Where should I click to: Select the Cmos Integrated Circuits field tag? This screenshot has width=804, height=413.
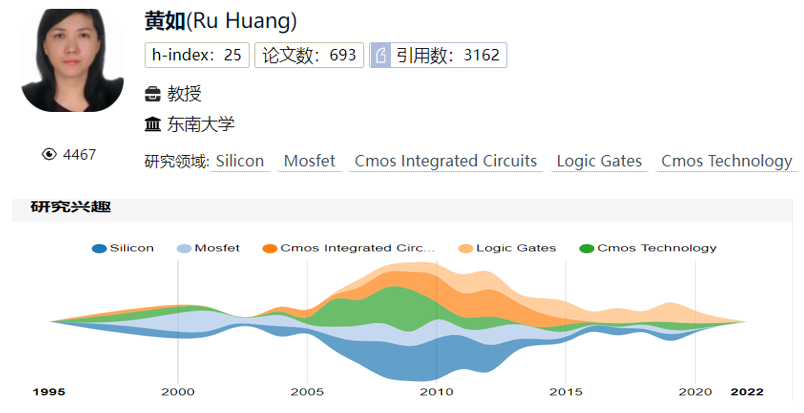click(x=446, y=161)
